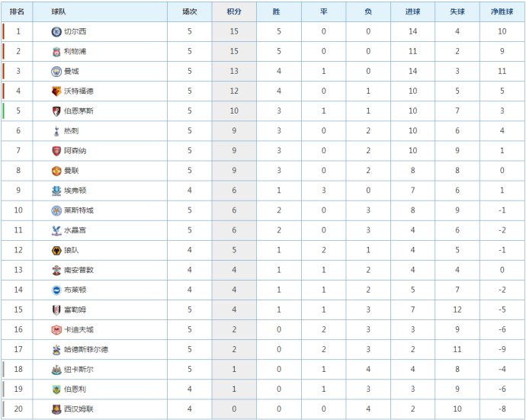
Task: Click the Watford (沃特福德) crest
Action: click(x=56, y=91)
